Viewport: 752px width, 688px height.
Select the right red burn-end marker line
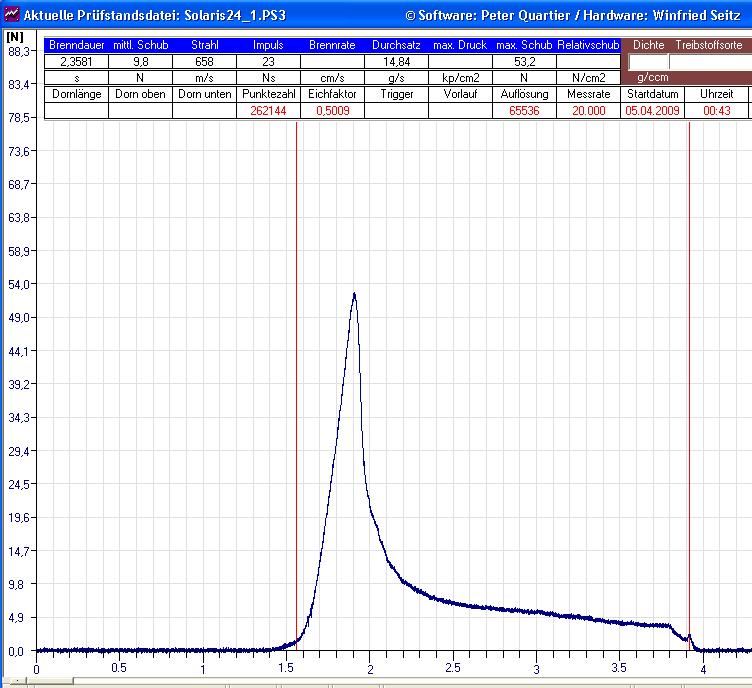coord(689,400)
